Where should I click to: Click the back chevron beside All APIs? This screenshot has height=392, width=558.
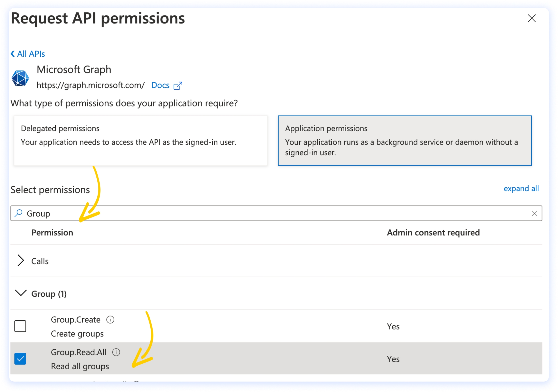(x=13, y=54)
